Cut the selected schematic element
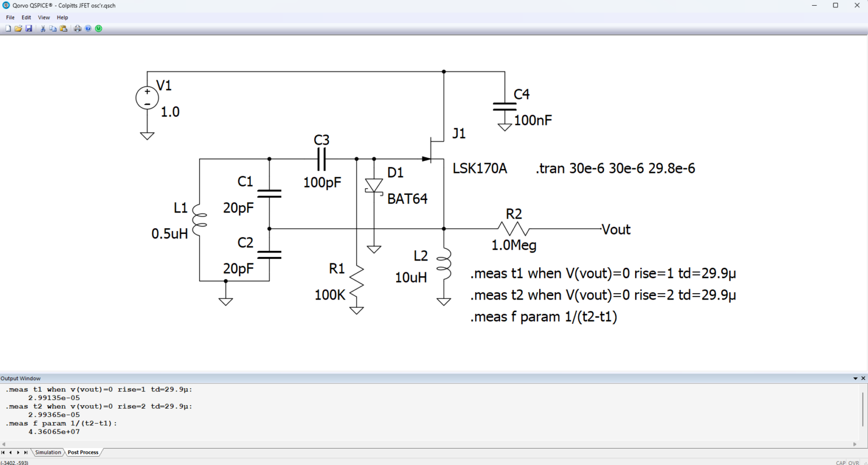868x465 pixels. (x=42, y=28)
